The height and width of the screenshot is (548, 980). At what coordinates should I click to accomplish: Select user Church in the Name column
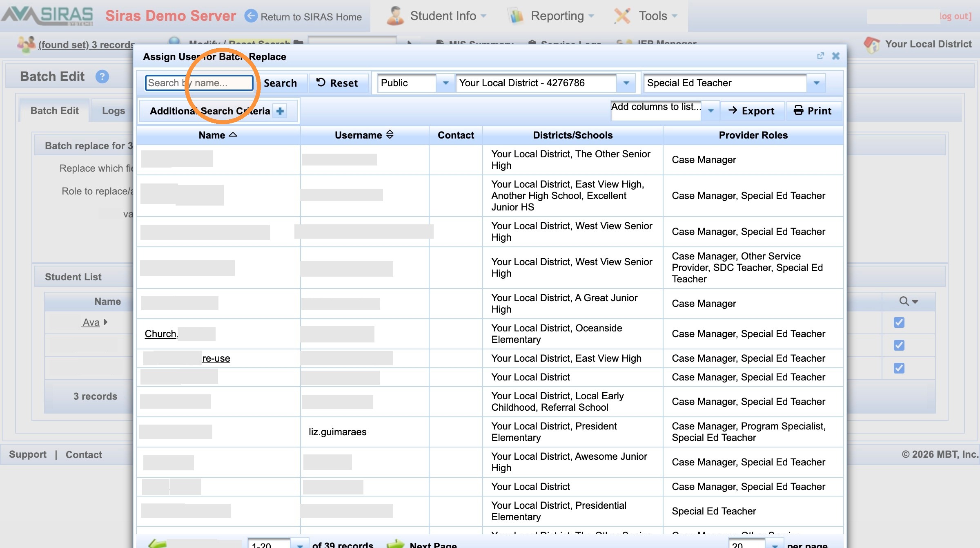point(160,334)
